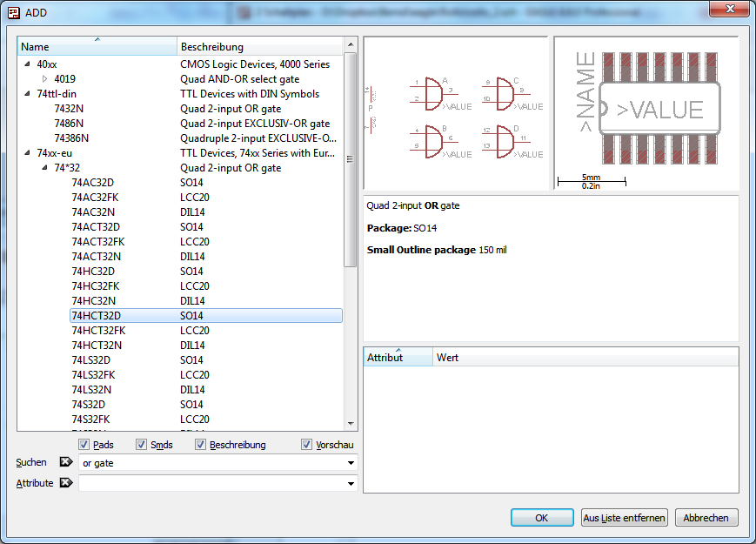This screenshot has width=756, height=544.
Task: Click the list scrollbar up arrow
Action: [351, 44]
